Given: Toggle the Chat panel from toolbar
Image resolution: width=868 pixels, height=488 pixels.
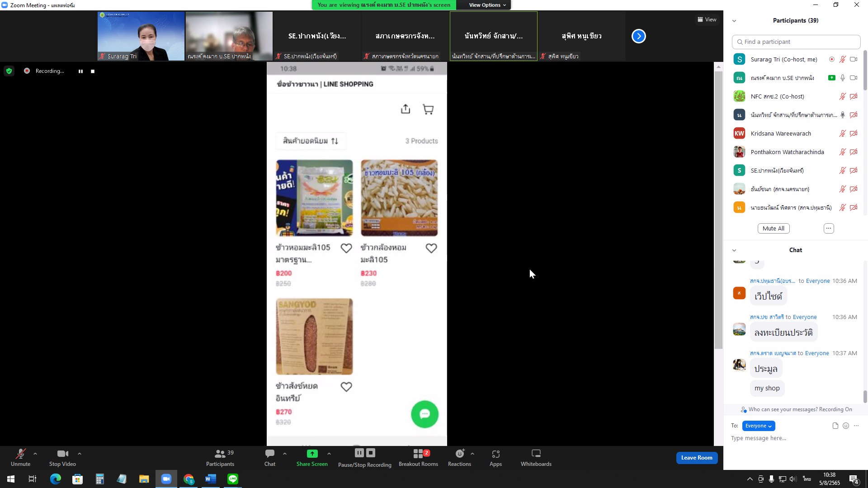Looking at the screenshot, I should click(270, 457).
